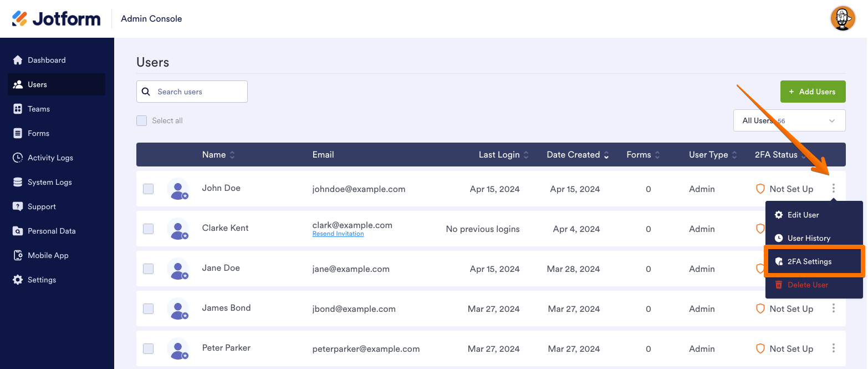Viewport: 868px width, 369px height.
Task: Open Mobile App sidebar icon
Action: point(18,255)
